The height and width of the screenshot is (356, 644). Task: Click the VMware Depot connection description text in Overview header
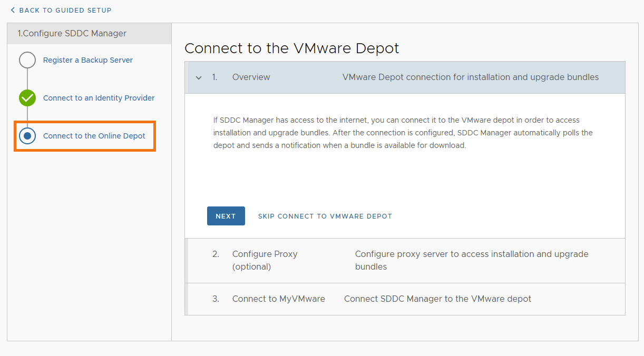tap(470, 77)
